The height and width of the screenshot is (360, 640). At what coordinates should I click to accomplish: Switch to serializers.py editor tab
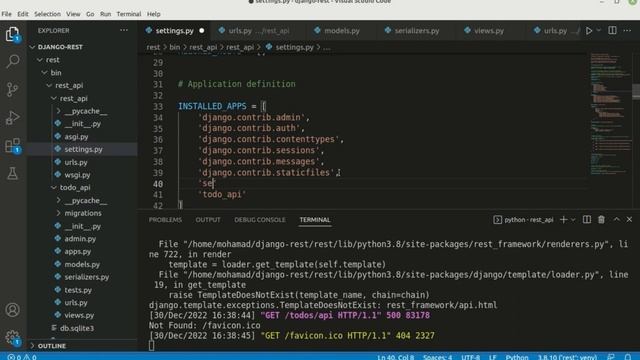click(416, 31)
